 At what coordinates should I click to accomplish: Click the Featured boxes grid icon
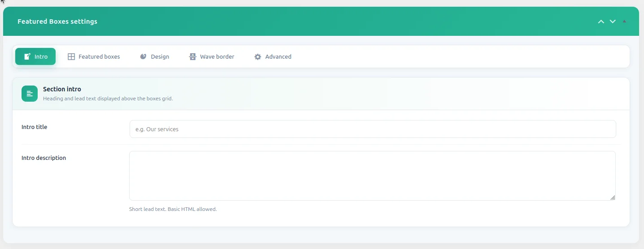71,57
